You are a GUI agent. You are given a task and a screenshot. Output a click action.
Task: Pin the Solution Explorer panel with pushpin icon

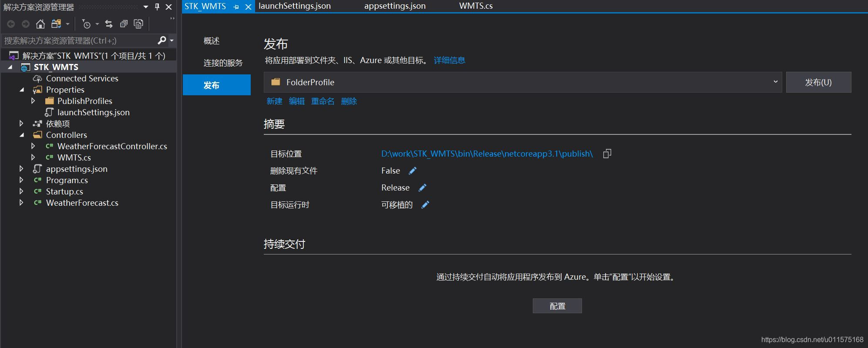pyautogui.click(x=157, y=7)
